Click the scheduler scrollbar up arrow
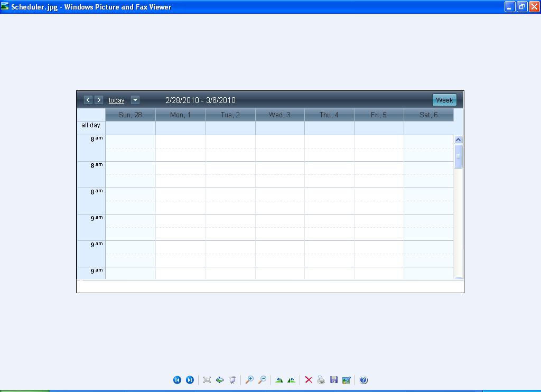This screenshot has width=541, height=392. coord(458,140)
